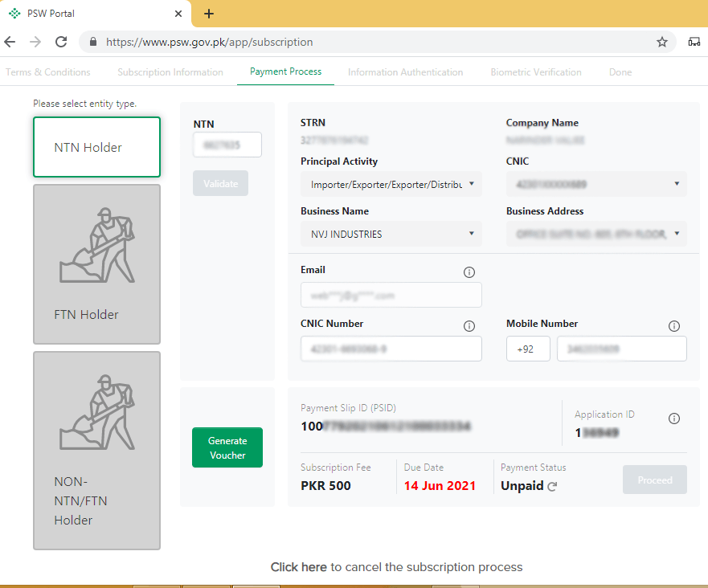Click the info icon beside Mobile Number
The height and width of the screenshot is (588, 708).
click(674, 326)
